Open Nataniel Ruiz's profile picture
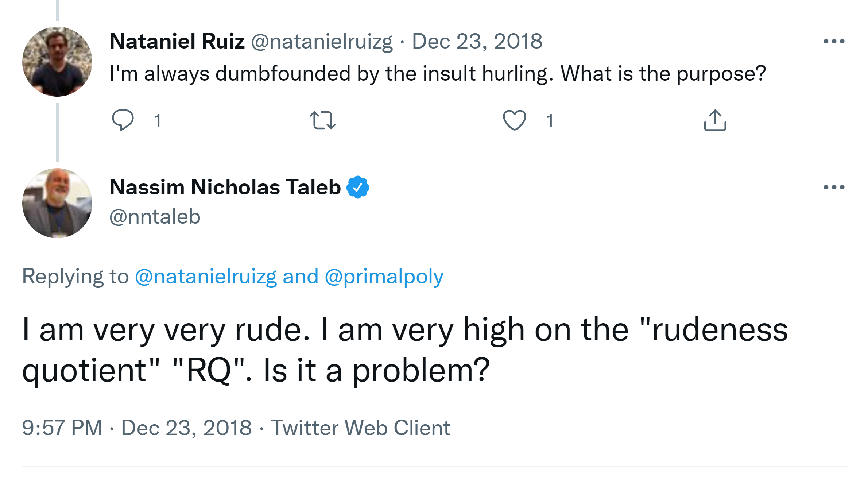This screenshot has width=868, height=483. (x=57, y=62)
